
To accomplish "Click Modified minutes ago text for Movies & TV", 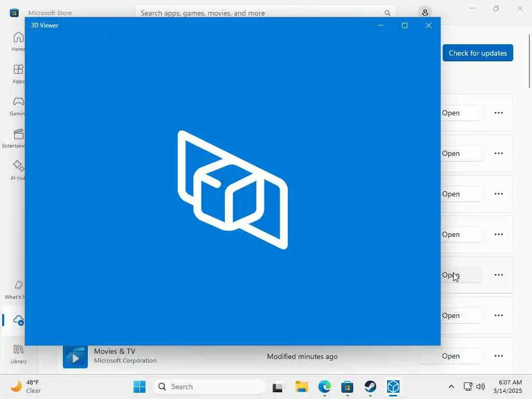I will click(x=302, y=356).
